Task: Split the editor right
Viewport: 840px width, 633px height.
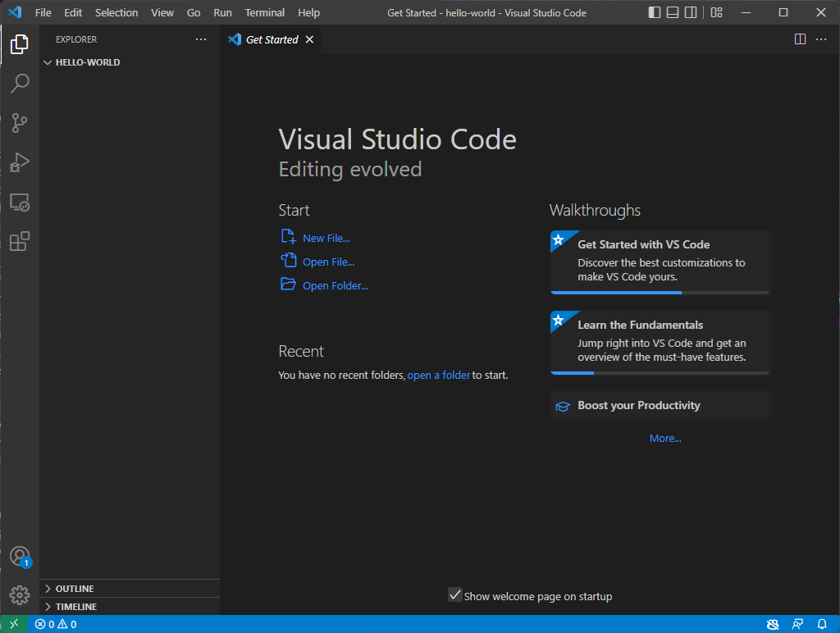Action: pyautogui.click(x=800, y=39)
